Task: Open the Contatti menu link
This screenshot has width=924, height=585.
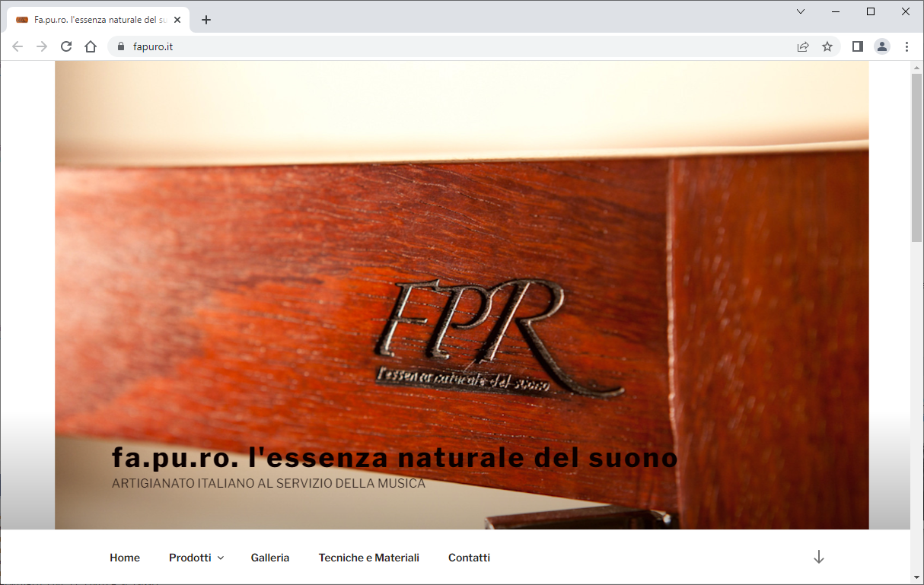Action: tap(469, 558)
